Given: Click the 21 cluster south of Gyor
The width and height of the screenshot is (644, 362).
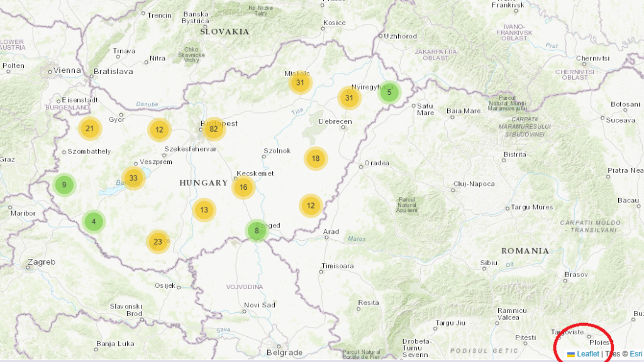Looking at the screenshot, I should [x=90, y=129].
